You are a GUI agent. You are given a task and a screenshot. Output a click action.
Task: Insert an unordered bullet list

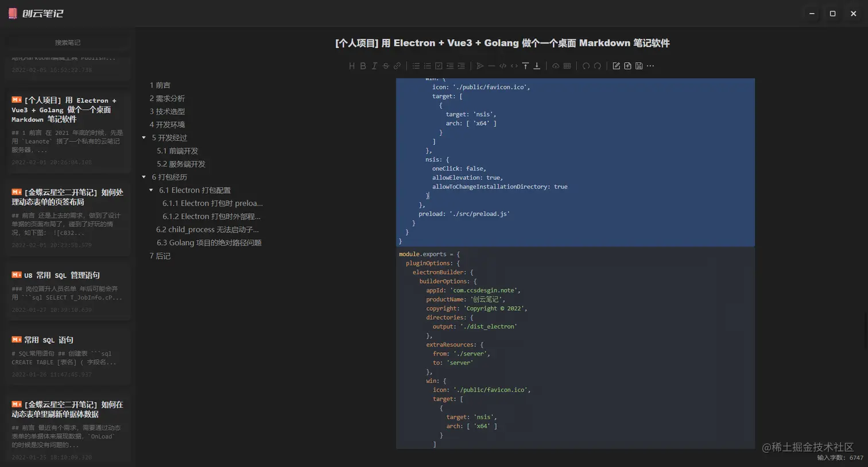tap(416, 66)
